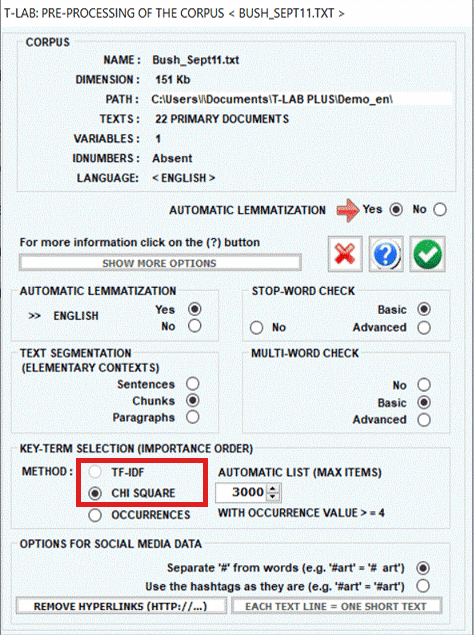Viewport: 474px width, 635px height.
Task: Choose Paragraphs for text segmentation
Action: coord(192,417)
